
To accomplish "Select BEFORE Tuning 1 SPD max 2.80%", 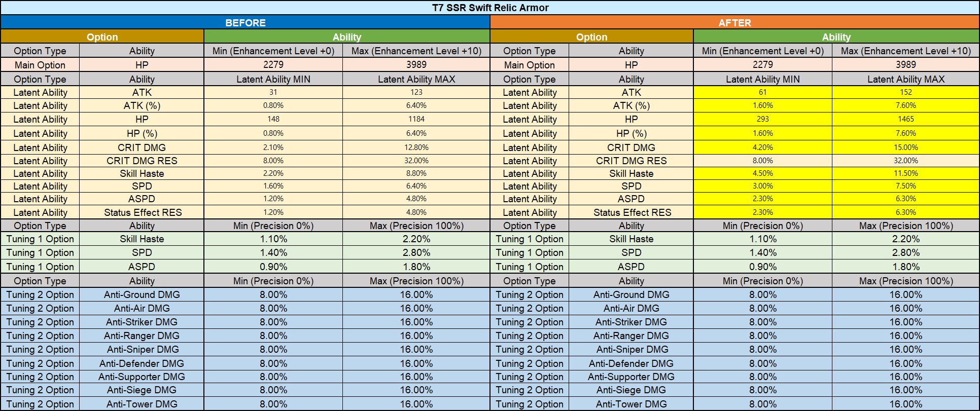I will click(416, 252).
